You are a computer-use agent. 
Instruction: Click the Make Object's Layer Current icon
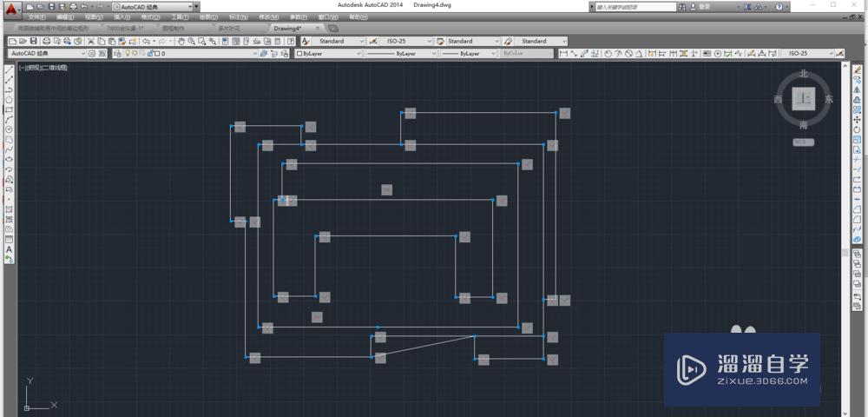pyautogui.click(x=264, y=54)
